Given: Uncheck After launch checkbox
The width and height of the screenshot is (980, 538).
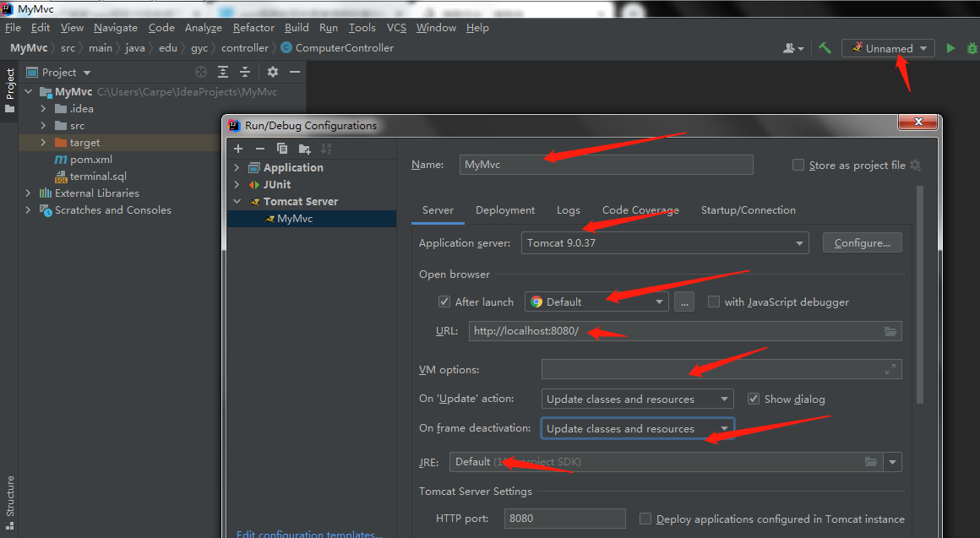Looking at the screenshot, I should [444, 302].
